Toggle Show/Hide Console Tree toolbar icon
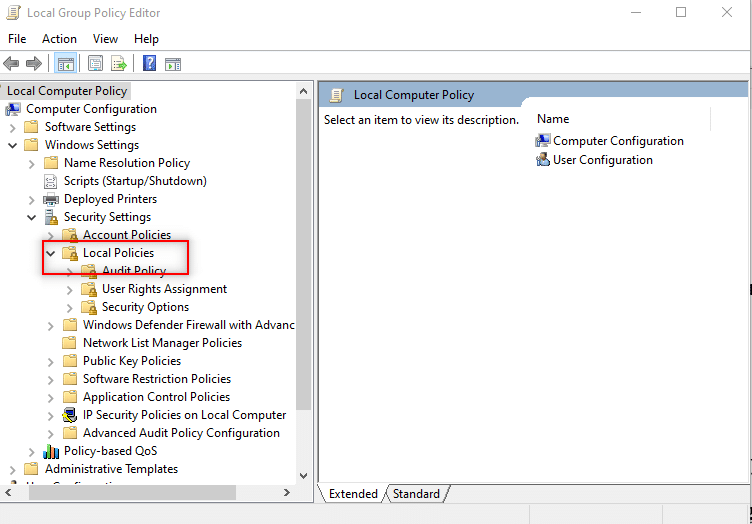Viewport: 752px width, 524px height. (x=66, y=63)
